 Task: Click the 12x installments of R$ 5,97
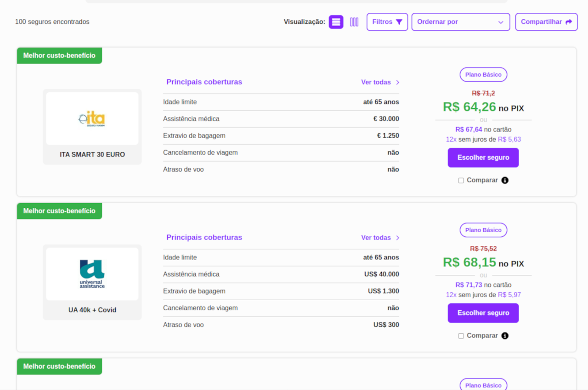tap(483, 295)
